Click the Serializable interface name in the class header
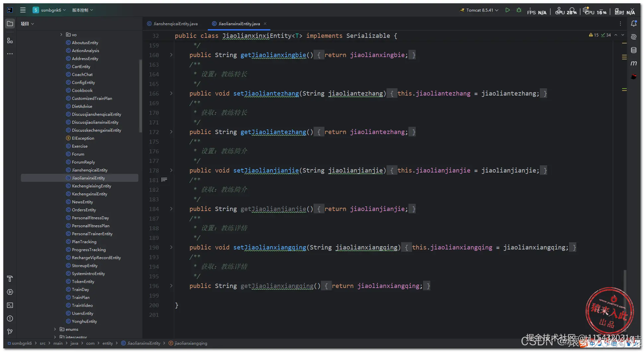The image size is (644, 352). [x=368, y=35]
